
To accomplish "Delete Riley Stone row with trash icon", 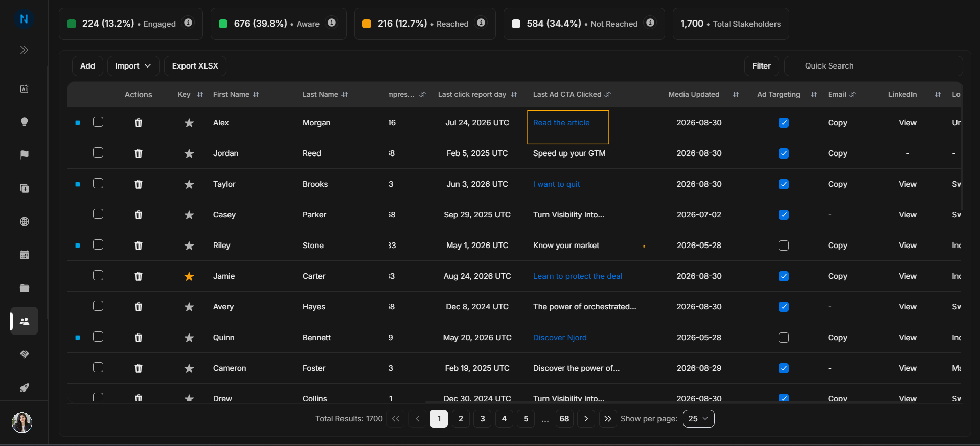I will (x=138, y=246).
